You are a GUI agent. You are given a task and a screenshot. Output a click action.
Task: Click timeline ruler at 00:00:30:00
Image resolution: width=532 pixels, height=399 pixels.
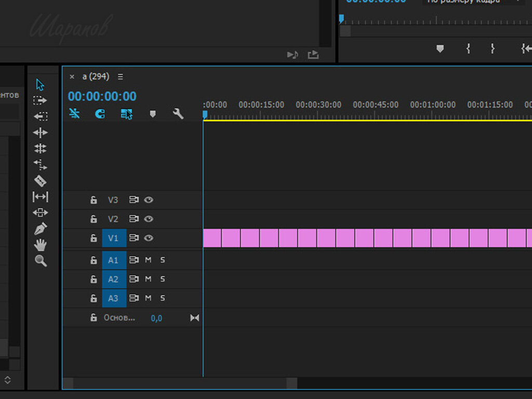(x=318, y=105)
